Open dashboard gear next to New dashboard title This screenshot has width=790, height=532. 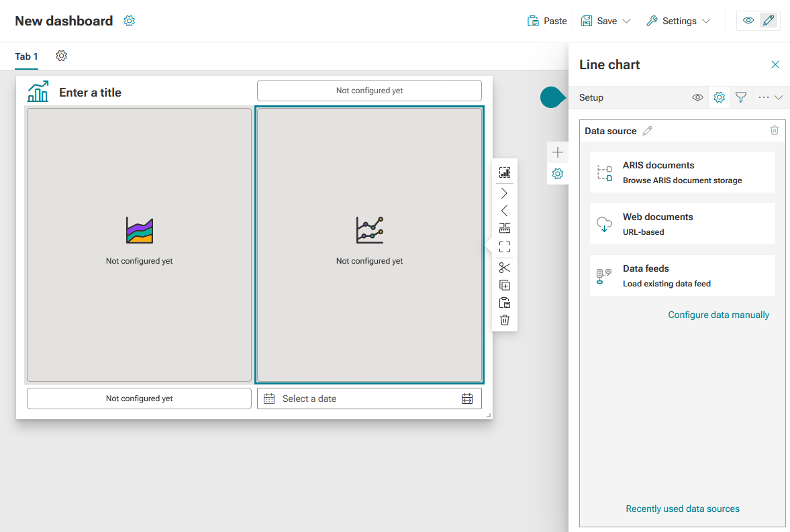coord(129,21)
